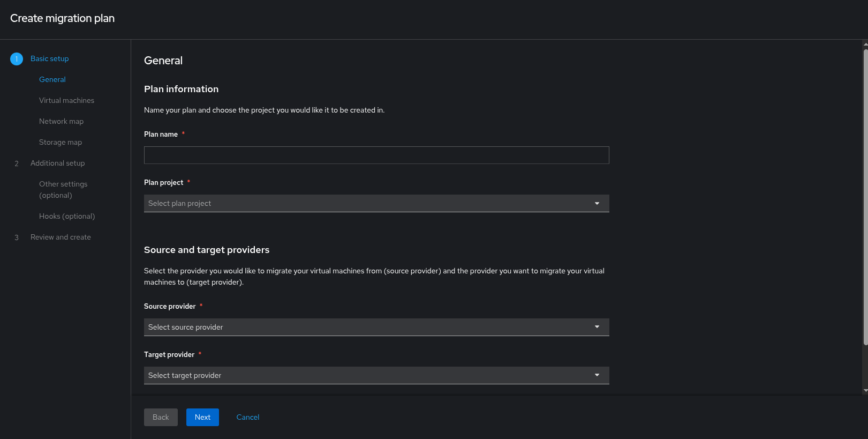
Task: Open the Select target provider dropdown
Action: click(369, 375)
